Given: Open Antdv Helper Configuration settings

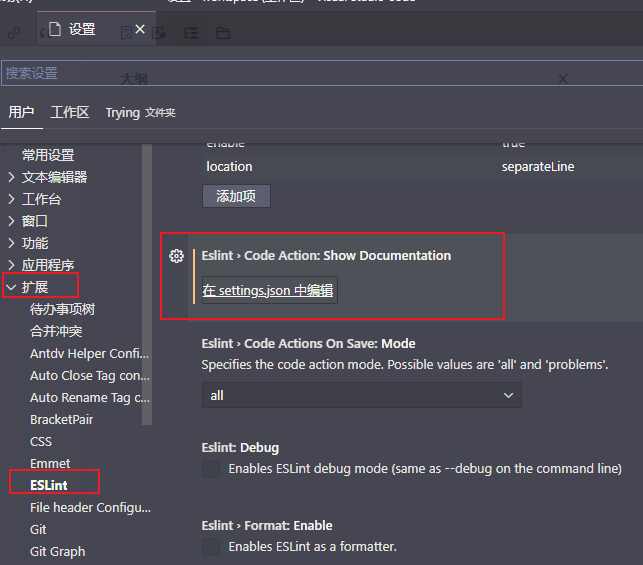Looking at the screenshot, I should [89, 353].
